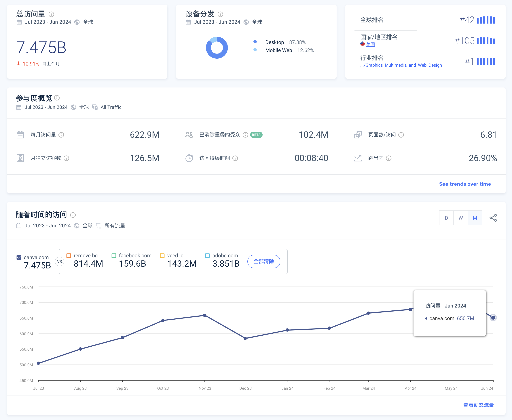The width and height of the screenshot is (512, 420).
Task: Click the device distribution donut chart
Action: tap(217, 48)
